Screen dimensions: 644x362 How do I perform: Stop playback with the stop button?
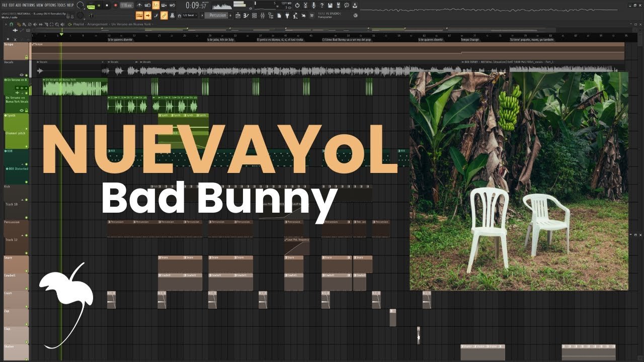[107, 5]
